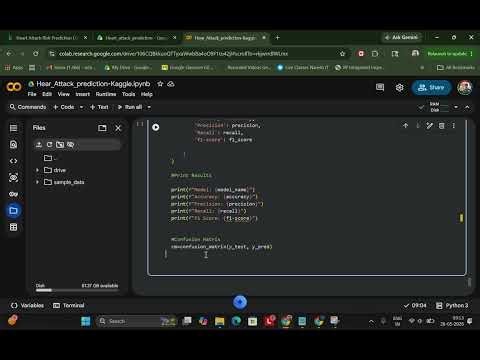Bookmark this page star icon

click(x=342, y=54)
